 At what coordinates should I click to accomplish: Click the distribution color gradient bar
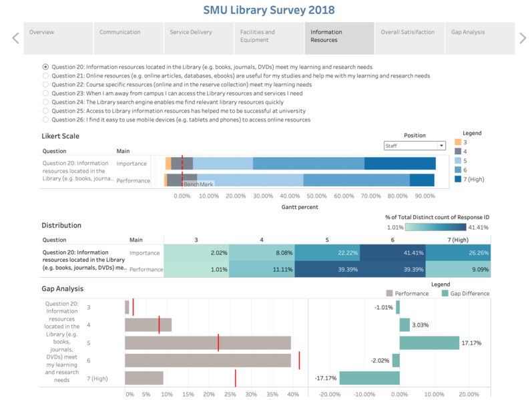[436, 227]
